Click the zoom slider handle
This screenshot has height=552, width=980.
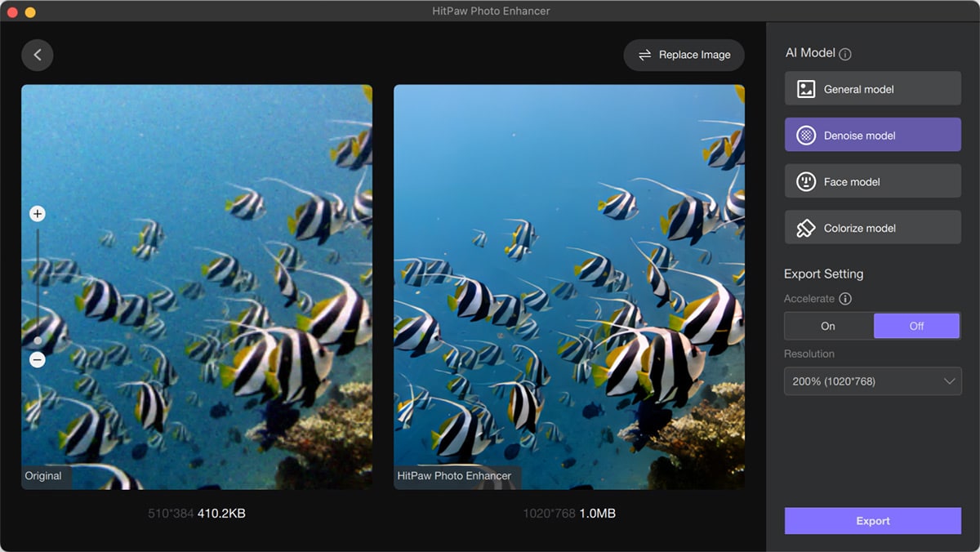point(38,341)
